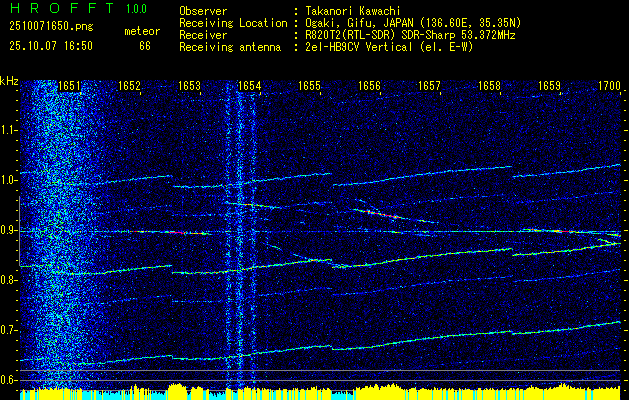
Task: Click the 1657 time marker
Action: pos(430,86)
